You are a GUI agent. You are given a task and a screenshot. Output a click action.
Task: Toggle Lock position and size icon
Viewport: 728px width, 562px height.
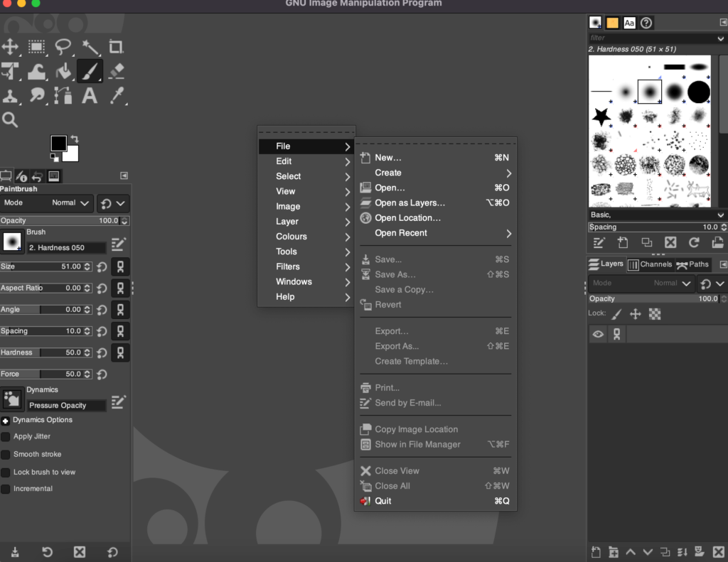click(x=635, y=314)
